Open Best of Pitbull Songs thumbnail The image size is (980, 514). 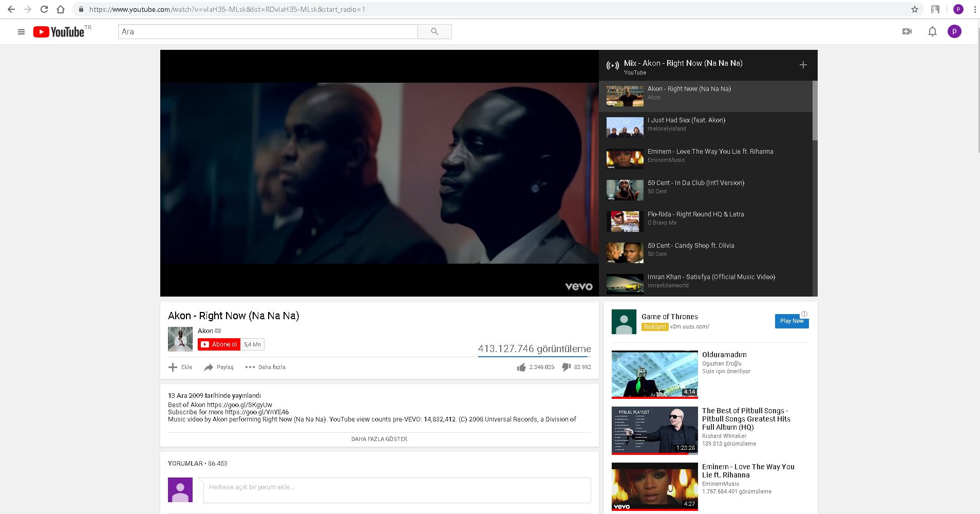coord(655,431)
